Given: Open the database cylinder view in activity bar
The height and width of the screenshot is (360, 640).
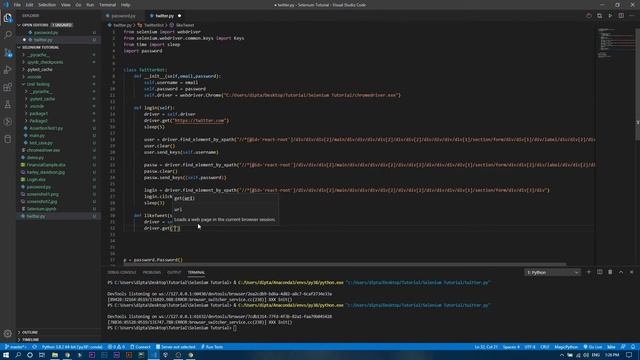Looking at the screenshot, I should tap(8, 139).
